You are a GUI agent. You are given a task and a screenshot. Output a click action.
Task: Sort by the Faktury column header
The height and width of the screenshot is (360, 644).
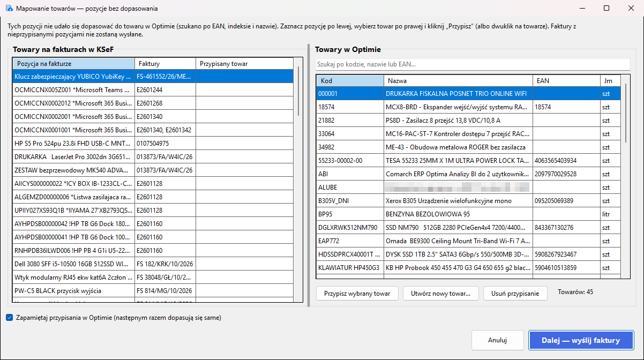point(165,64)
